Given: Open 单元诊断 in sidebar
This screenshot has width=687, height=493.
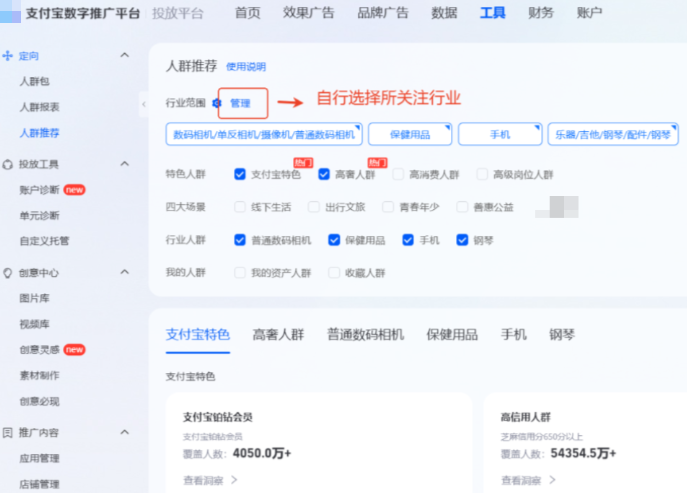Looking at the screenshot, I should 39,216.
